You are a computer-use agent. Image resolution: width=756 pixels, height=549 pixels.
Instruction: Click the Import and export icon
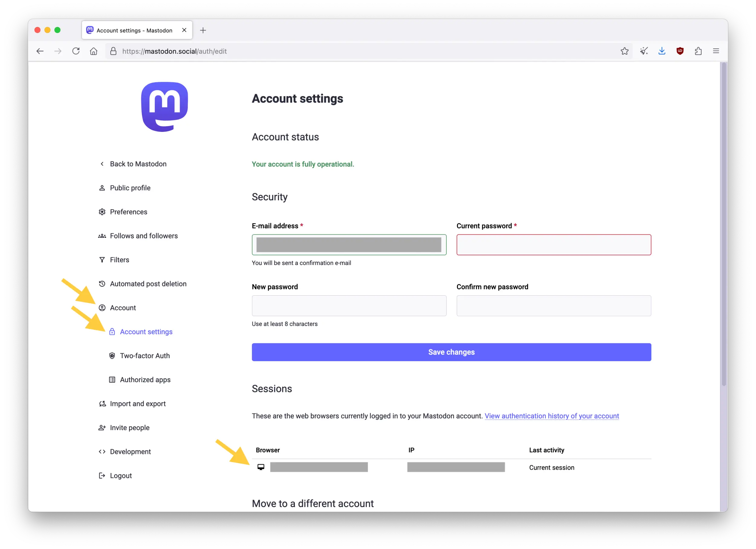tap(102, 403)
